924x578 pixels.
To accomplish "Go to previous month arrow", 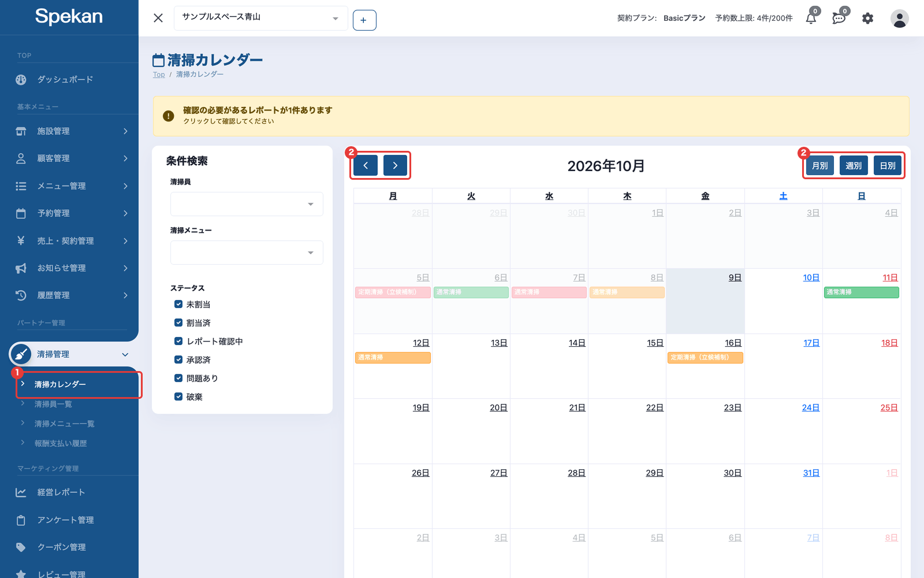I will (x=366, y=165).
